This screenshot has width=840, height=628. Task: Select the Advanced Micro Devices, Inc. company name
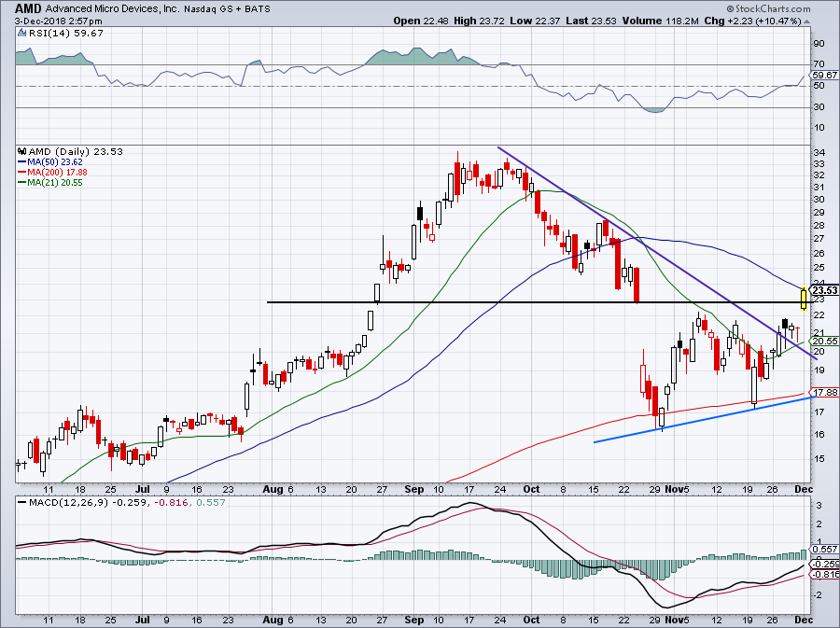tap(113, 9)
